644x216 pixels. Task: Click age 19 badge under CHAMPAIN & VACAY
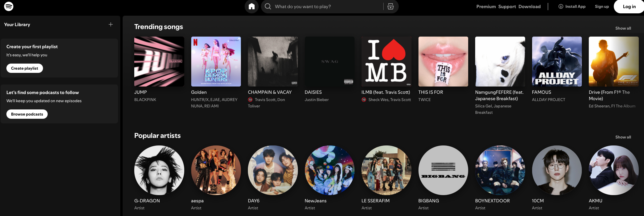pyautogui.click(x=250, y=100)
